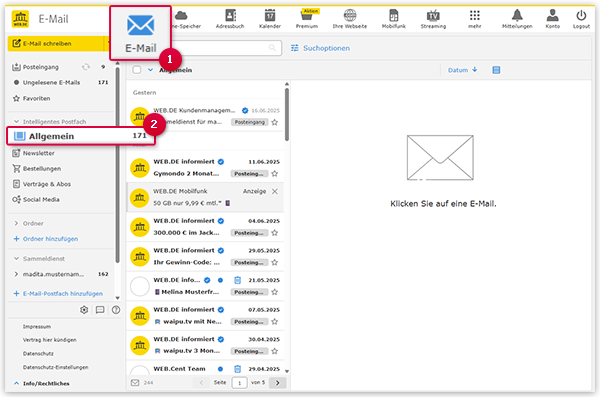Refresh the Posteingang with reload icon
600x397 pixels.
pyautogui.click(x=86, y=67)
